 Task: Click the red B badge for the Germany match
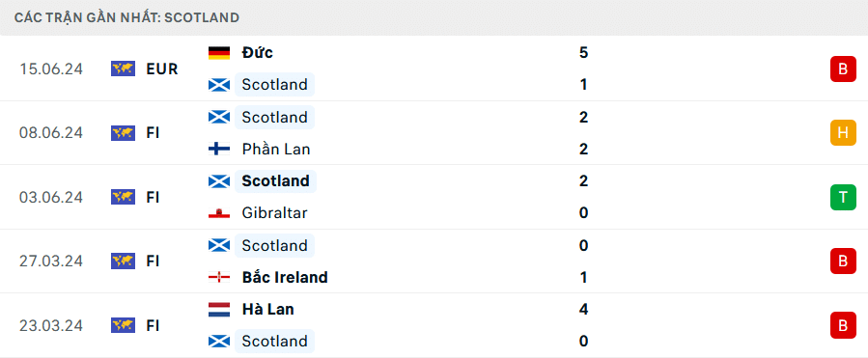(843, 69)
